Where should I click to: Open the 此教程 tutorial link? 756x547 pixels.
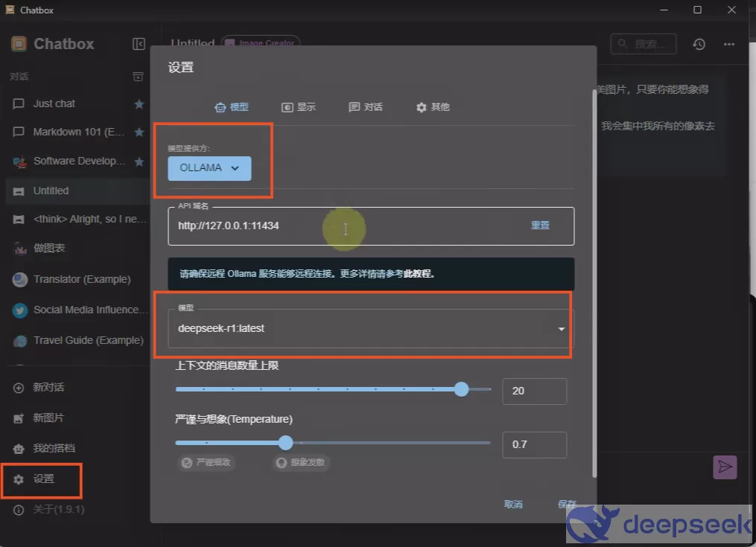pos(418,274)
